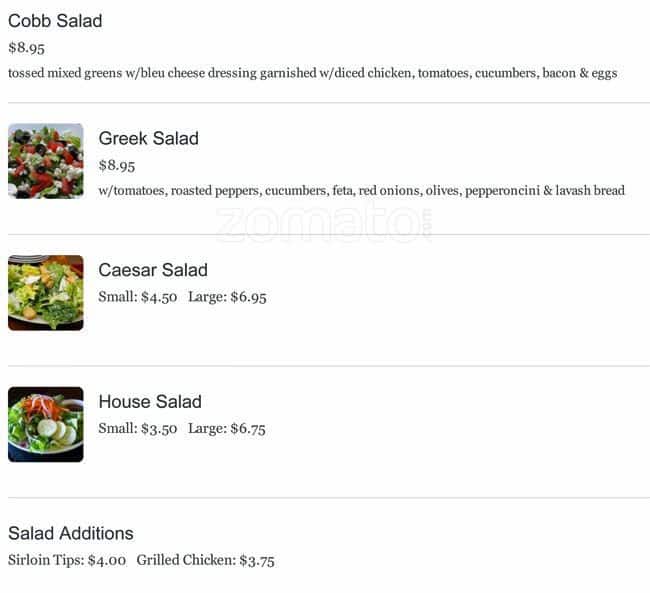This screenshot has height=593, width=650.
Task: Click the House Salad heading
Action: [x=149, y=402]
